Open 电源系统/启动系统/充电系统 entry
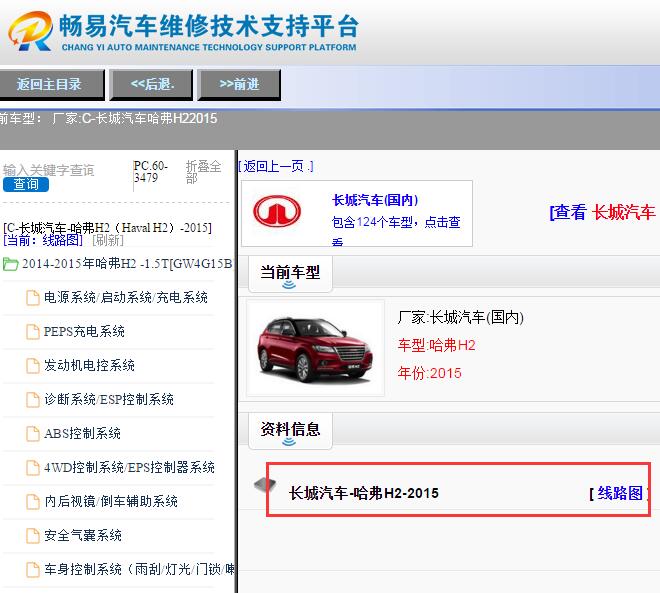The image size is (660, 593). [125, 298]
